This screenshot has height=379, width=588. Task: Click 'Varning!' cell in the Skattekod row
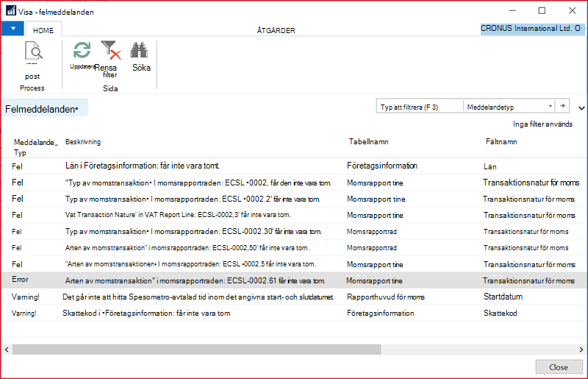[x=24, y=314]
